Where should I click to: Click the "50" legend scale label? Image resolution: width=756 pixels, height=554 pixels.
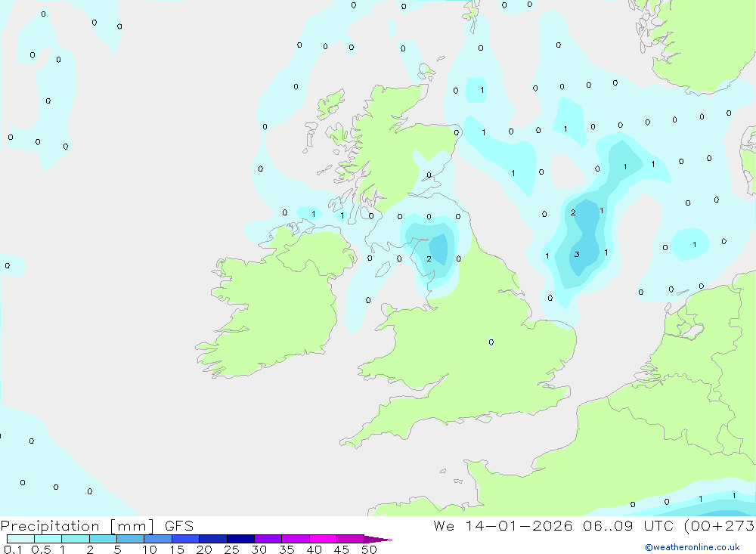(369, 549)
